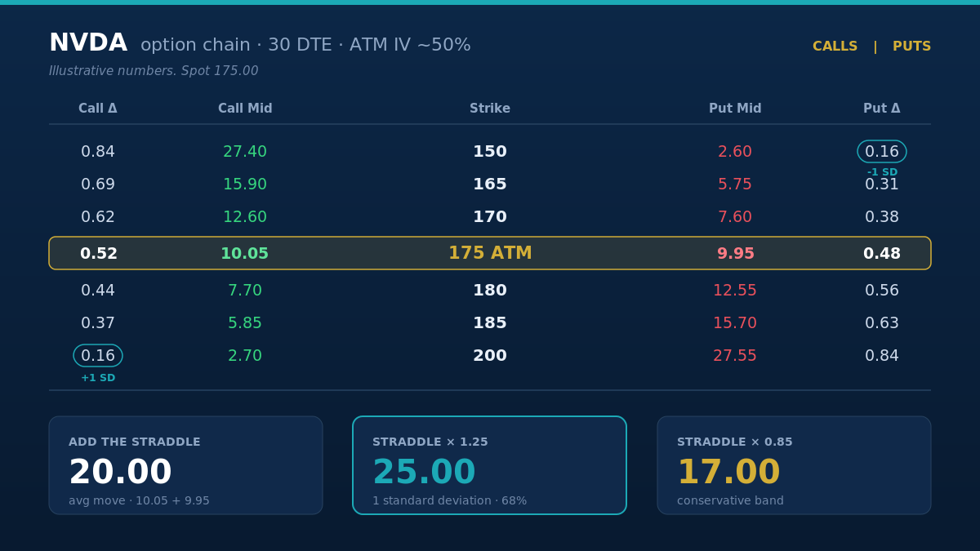The height and width of the screenshot is (551, 980).
Task: Click the 'conservative band' caption
Action: pyautogui.click(x=730, y=501)
